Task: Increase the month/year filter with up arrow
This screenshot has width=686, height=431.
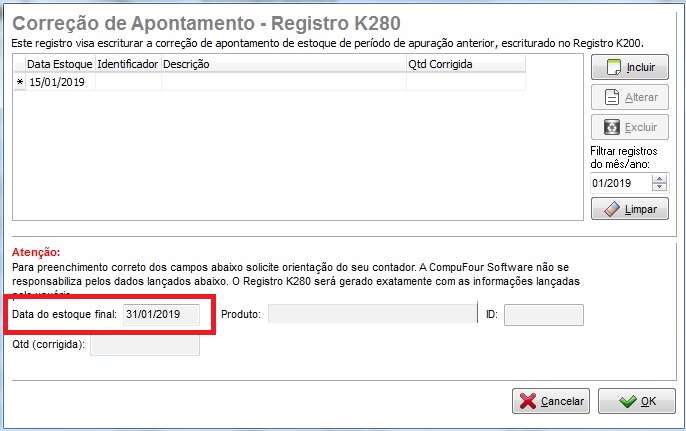Action: tap(659, 179)
